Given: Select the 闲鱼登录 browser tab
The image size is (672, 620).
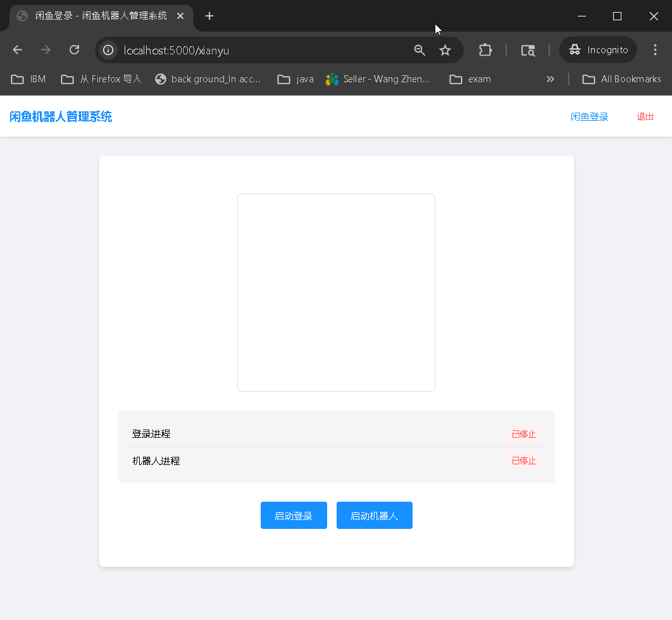Looking at the screenshot, I should [x=95, y=16].
